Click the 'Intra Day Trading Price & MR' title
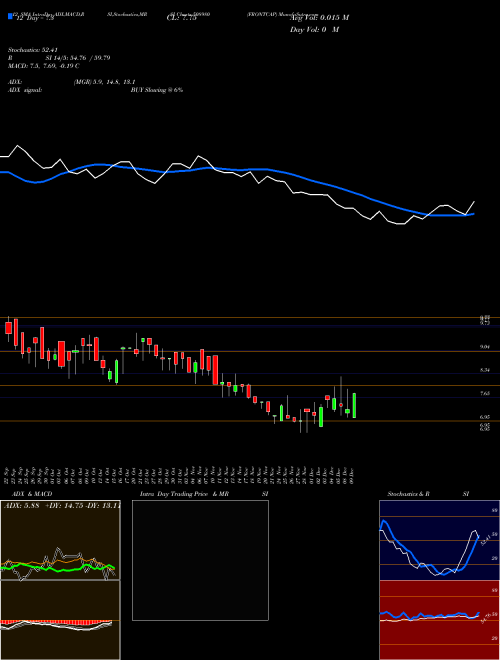 (185, 494)
